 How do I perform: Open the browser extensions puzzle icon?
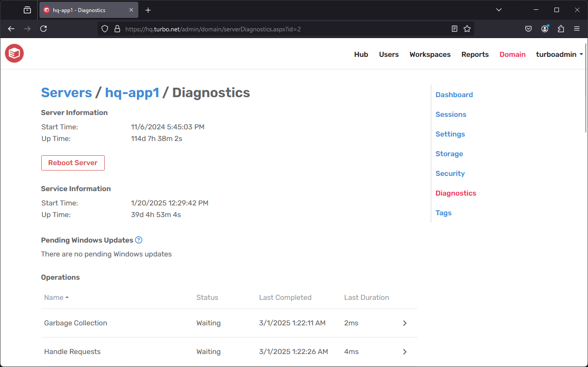pos(561,28)
